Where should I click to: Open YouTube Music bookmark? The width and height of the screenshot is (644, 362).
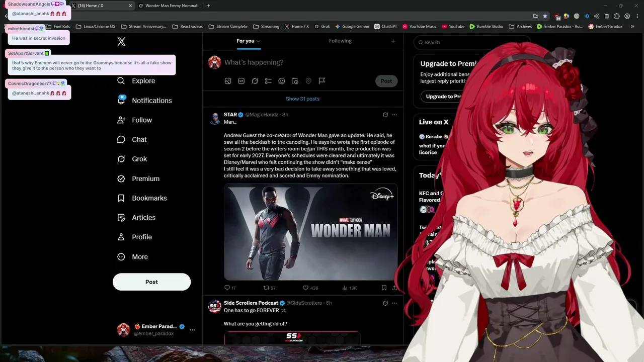(419, 27)
